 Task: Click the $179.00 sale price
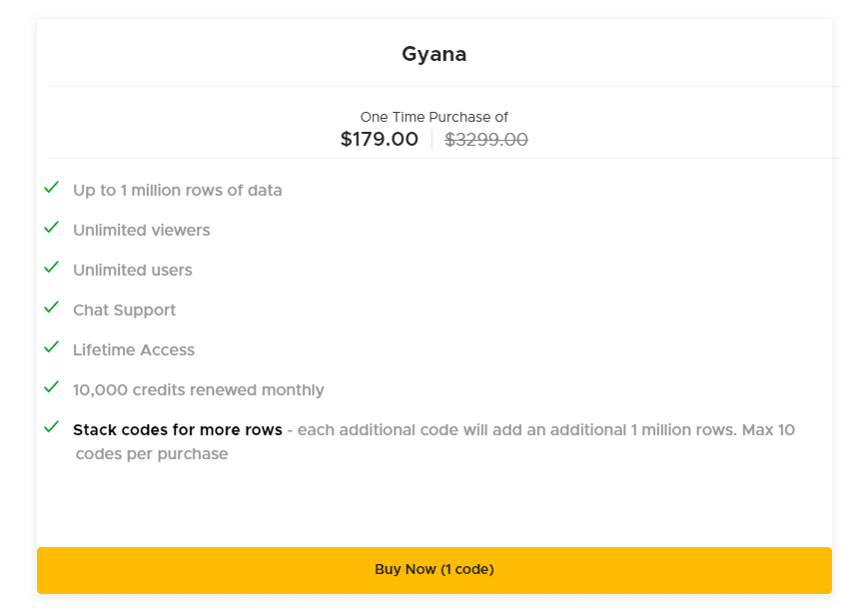(x=380, y=140)
